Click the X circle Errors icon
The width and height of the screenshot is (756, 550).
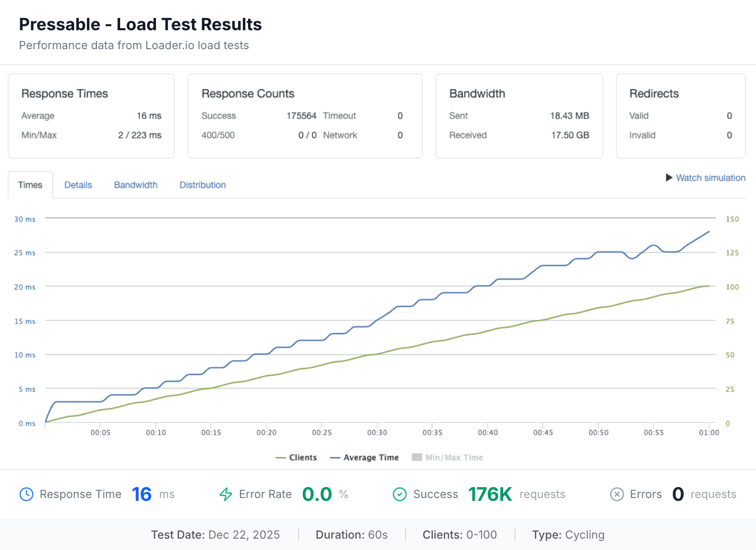coord(617,494)
